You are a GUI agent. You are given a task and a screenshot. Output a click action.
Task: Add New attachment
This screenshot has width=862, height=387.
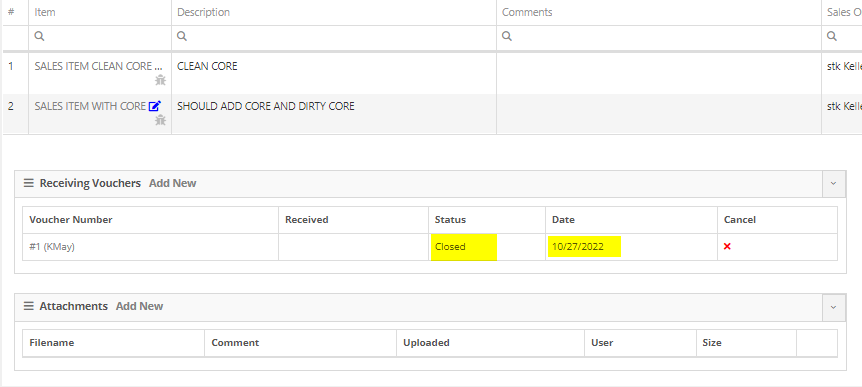pyautogui.click(x=140, y=306)
